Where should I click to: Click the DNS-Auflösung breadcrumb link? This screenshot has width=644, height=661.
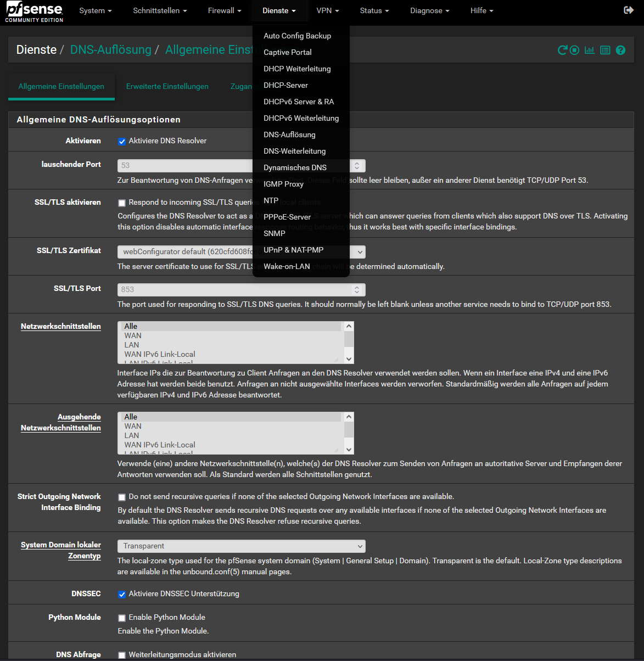(x=111, y=49)
